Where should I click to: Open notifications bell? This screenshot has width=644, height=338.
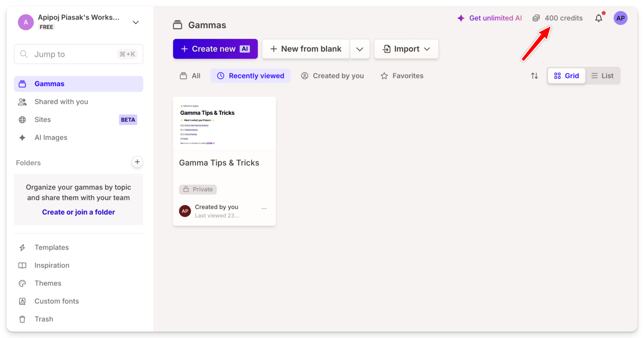click(599, 18)
